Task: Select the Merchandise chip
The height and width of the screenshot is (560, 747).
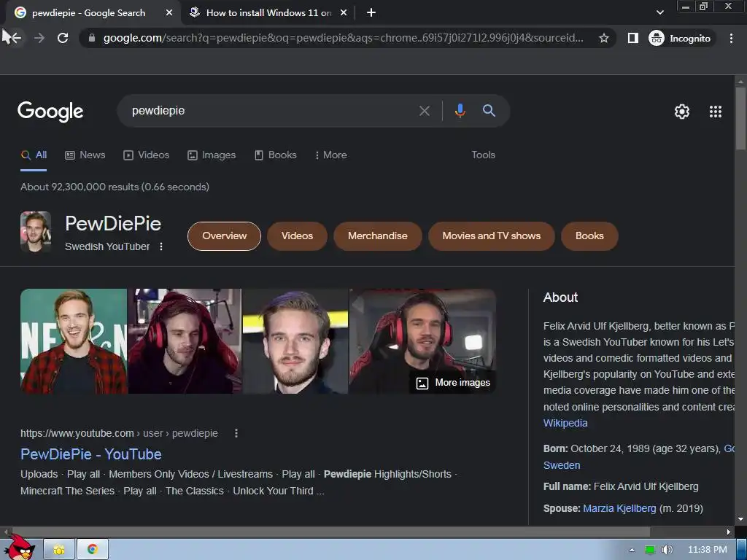Action: click(377, 236)
